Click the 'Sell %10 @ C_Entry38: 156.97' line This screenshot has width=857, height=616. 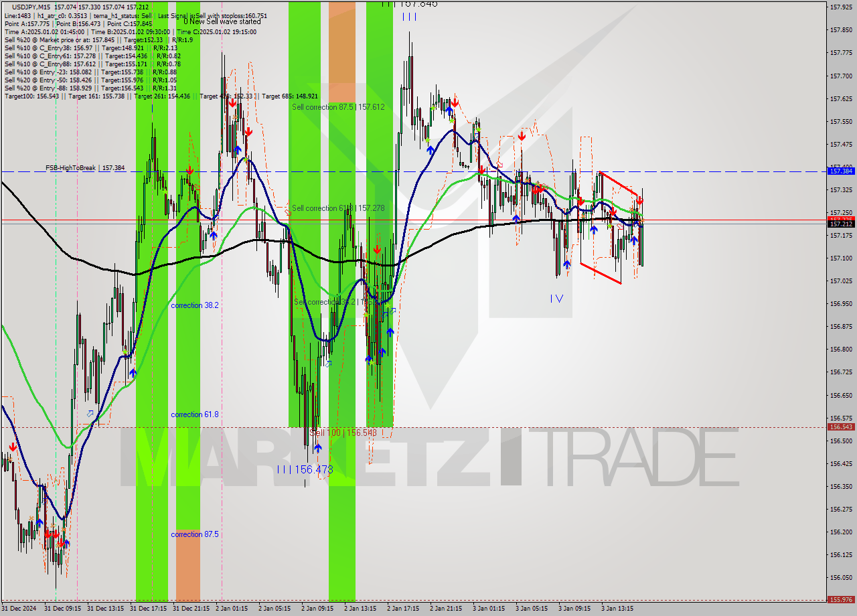click(x=90, y=48)
